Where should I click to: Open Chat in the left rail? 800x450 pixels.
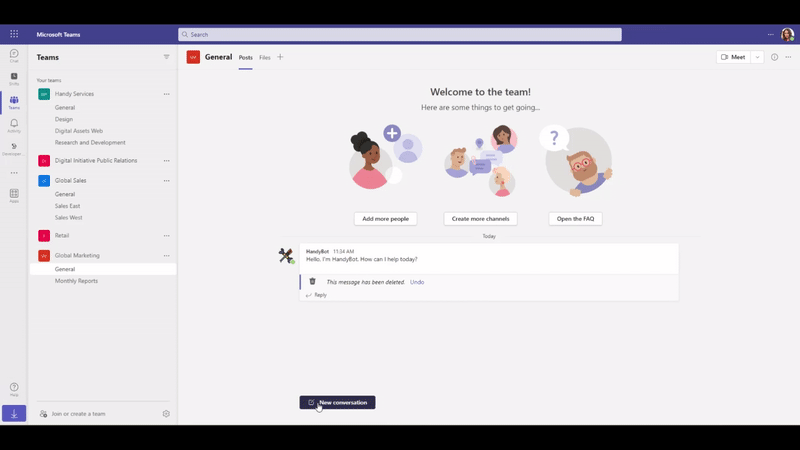point(14,56)
